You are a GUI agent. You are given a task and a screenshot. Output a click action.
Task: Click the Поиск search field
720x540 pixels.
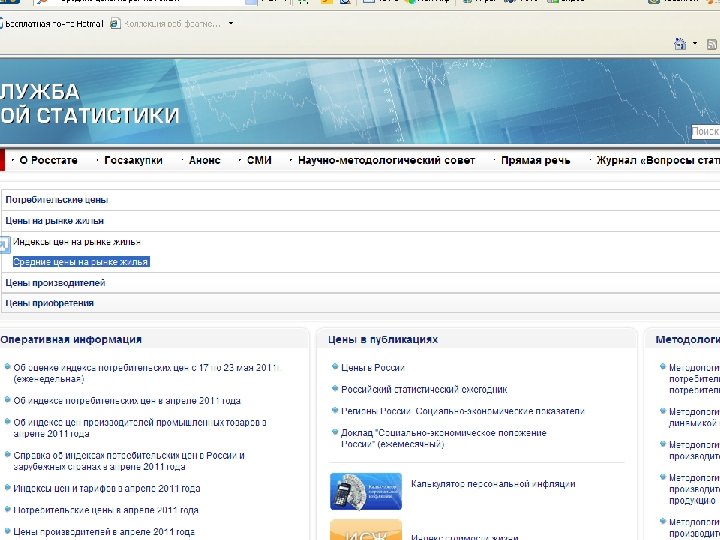(706, 131)
